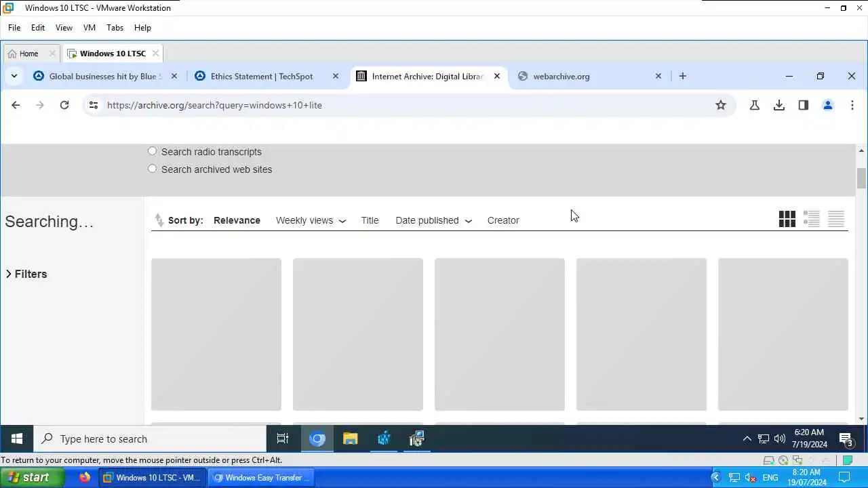
Task: Select Windows Easy Transfer host taskbar button
Action: point(262,478)
